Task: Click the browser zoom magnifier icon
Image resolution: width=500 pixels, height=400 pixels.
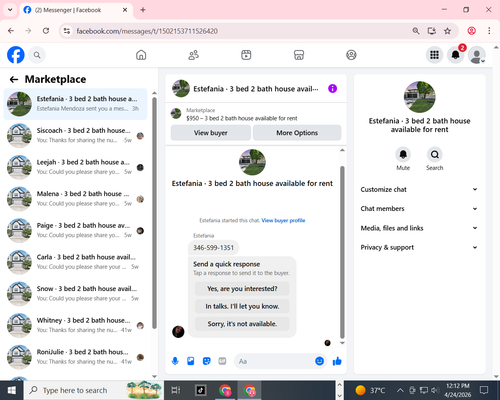Action: pos(416,31)
